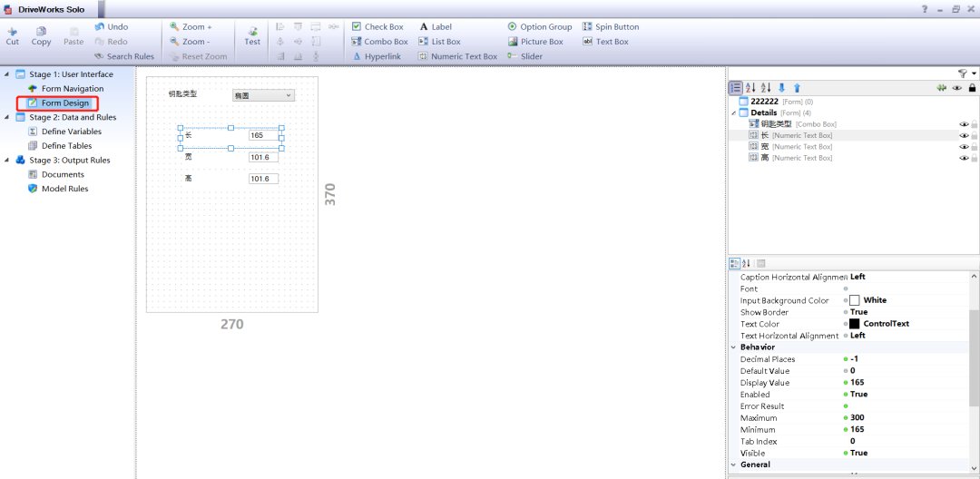Click the Copy toolbar button
This screenshot has height=479, width=980.
click(x=41, y=36)
